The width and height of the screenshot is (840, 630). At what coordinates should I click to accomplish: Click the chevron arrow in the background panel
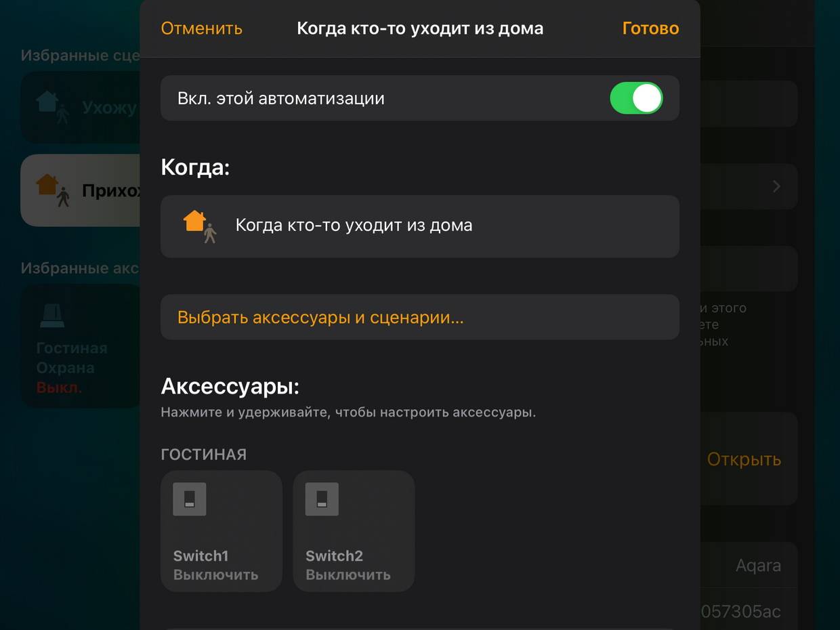[777, 186]
